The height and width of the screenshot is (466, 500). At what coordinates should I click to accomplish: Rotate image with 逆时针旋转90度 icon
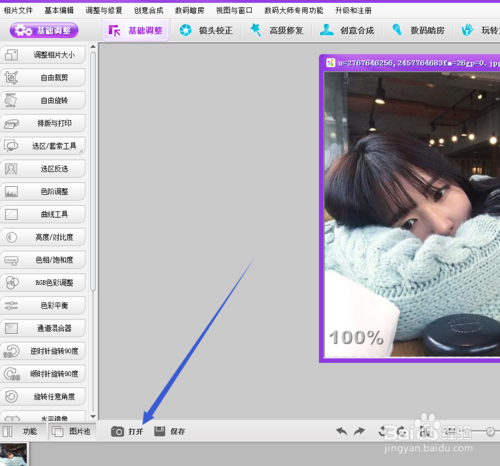(x=11, y=351)
